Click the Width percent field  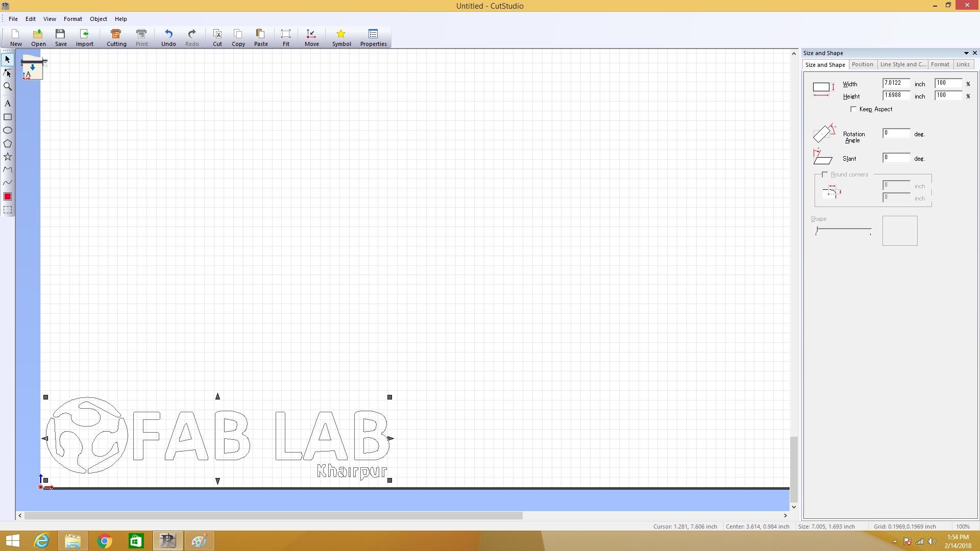948,83
